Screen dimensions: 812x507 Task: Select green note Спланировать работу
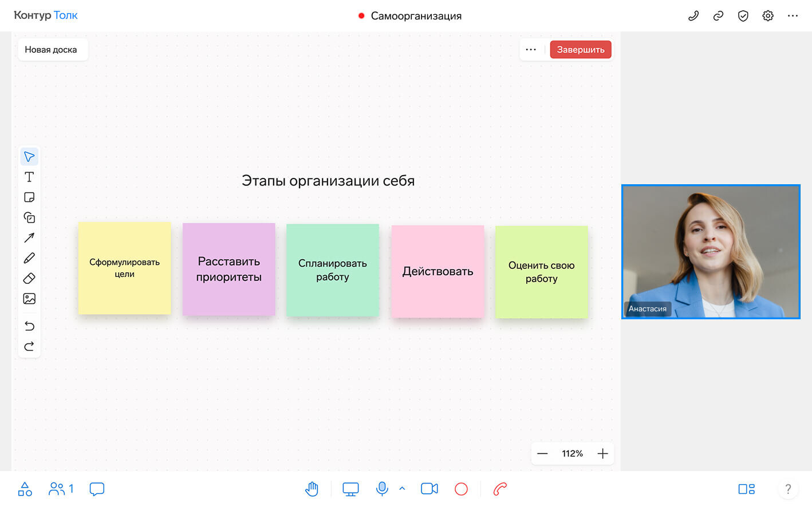(x=333, y=270)
